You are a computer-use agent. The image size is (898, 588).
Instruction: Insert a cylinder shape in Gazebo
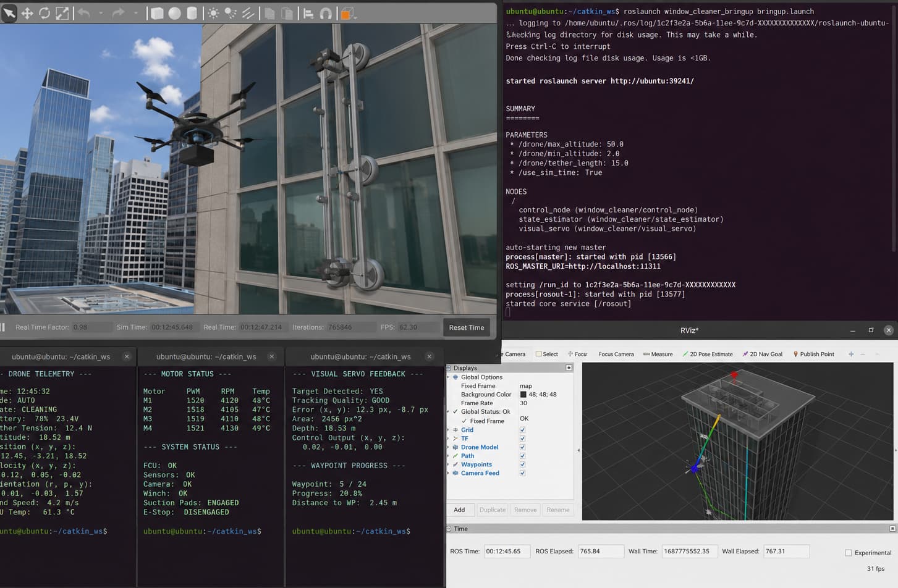192,13
